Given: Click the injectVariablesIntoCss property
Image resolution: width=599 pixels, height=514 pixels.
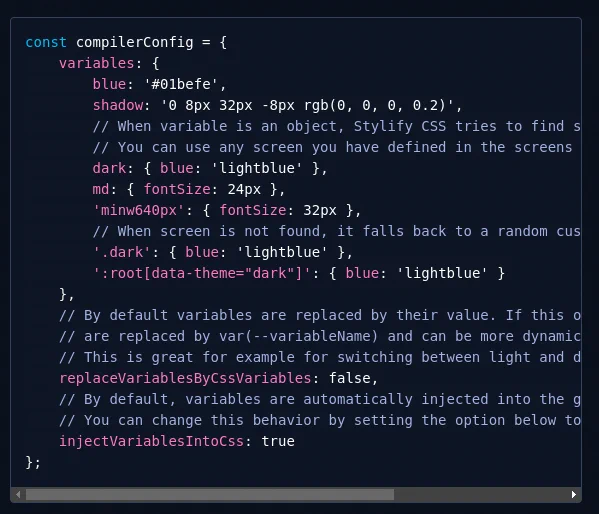Looking at the screenshot, I should pyautogui.click(x=151, y=441).
